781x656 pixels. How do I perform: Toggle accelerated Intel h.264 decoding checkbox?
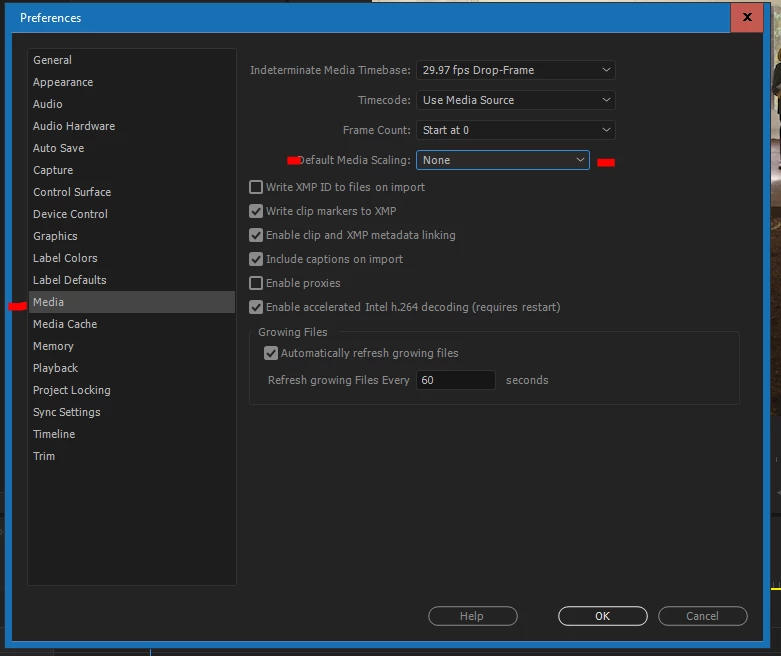[256, 307]
